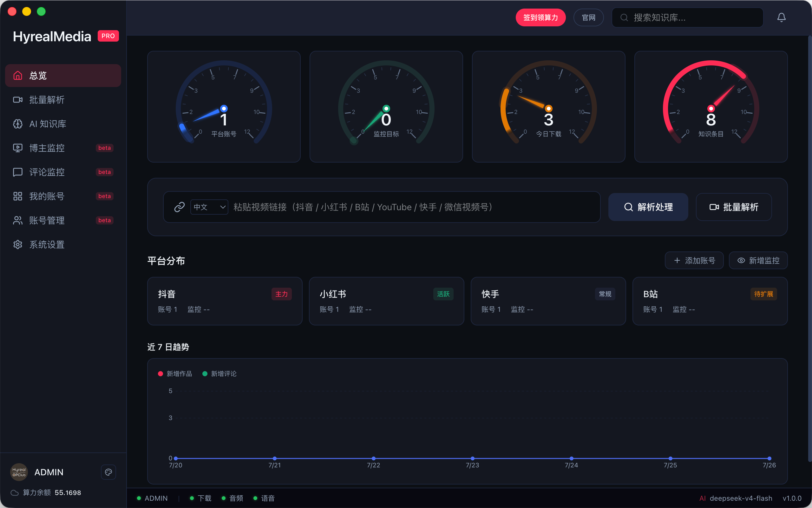Focus the 搜索知识库 search field
The height and width of the screenshot is (508, 812).
688,17
